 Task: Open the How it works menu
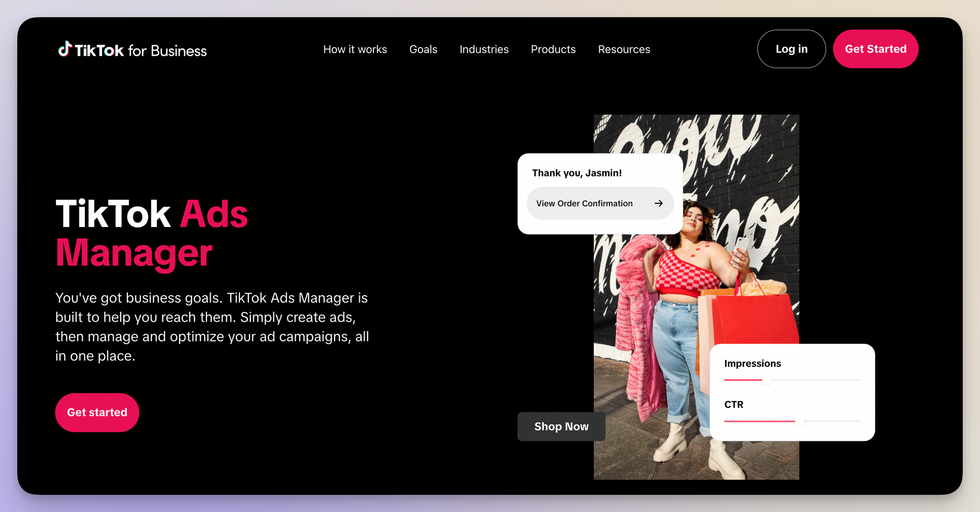tap(355, 49)
